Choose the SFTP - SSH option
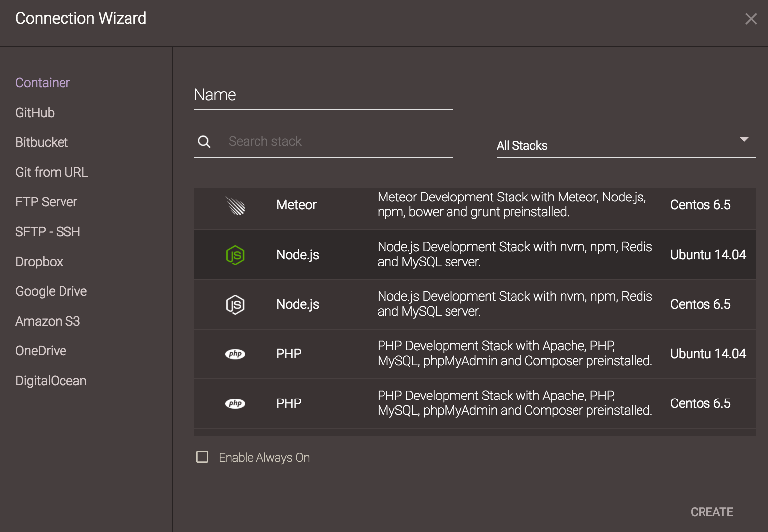This screenshot has height=532, width=768. [x=48, y=232]
